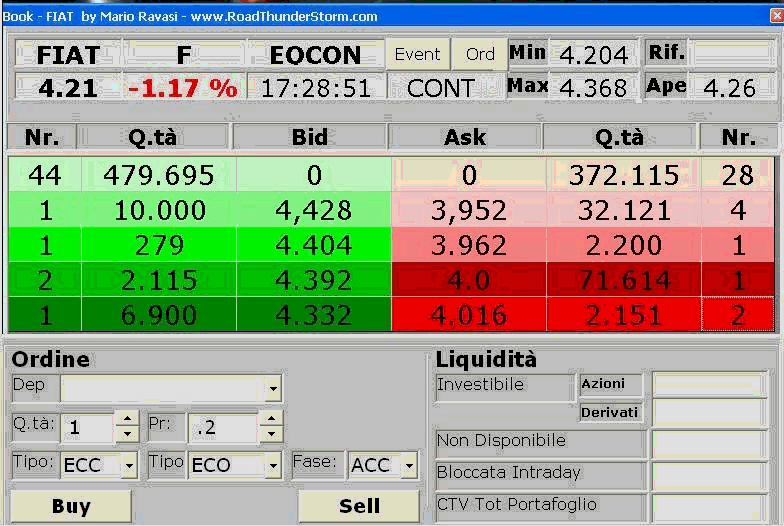Click ask quantity 2.200
Image resolution: width=784 pixels, height=526 pixels.
coord(624,245)
